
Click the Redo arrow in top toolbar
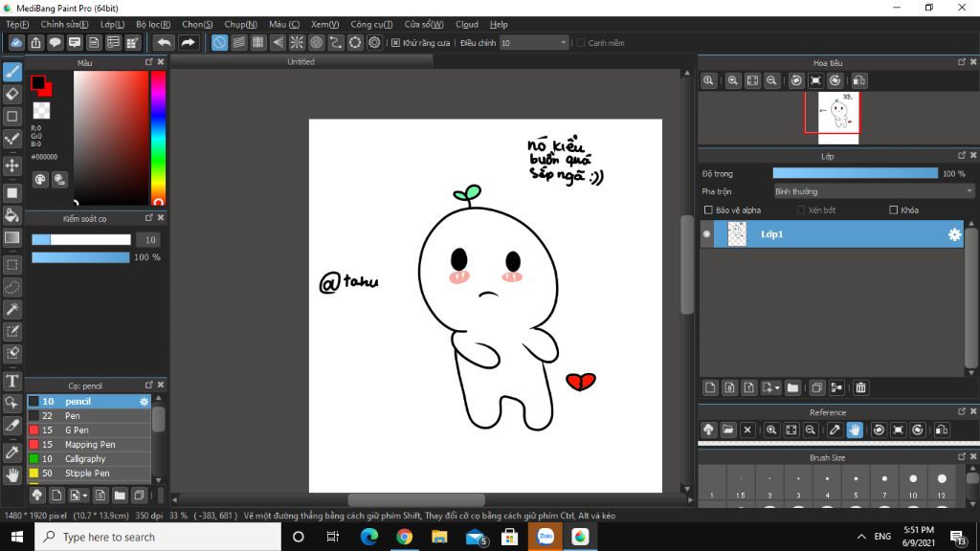point(188,42)
